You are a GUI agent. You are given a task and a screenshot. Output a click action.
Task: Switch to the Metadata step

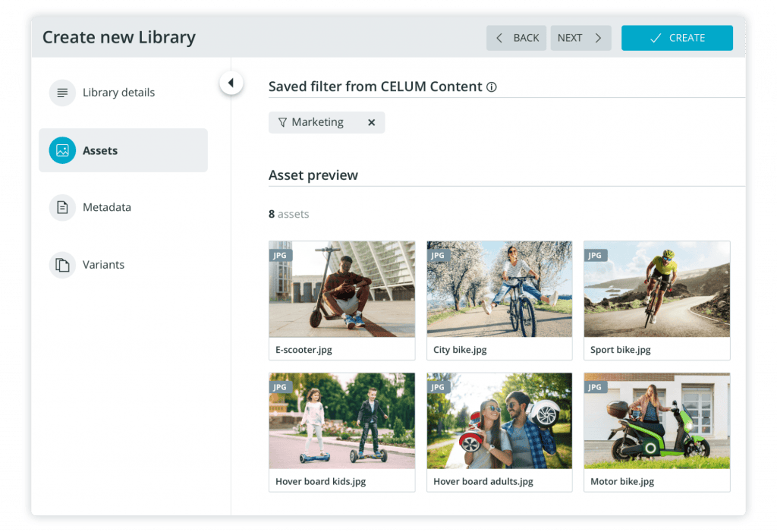[x=107, y=207]
